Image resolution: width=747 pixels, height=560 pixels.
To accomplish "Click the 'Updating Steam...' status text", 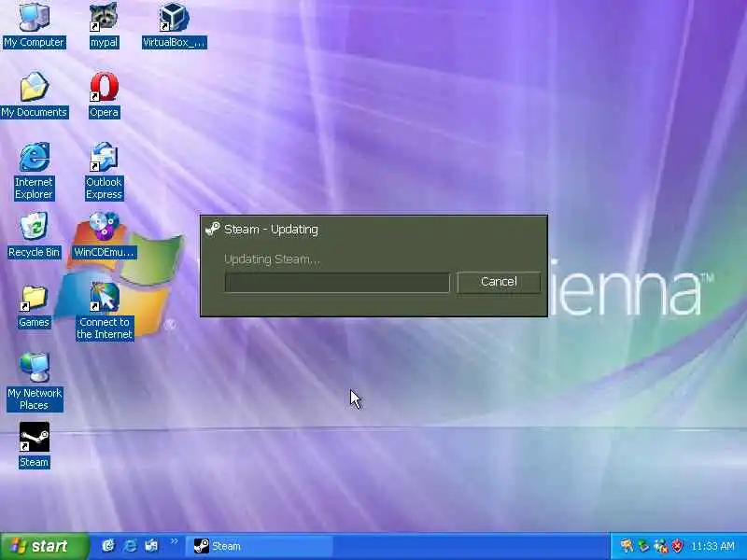I will coord(272,259).
